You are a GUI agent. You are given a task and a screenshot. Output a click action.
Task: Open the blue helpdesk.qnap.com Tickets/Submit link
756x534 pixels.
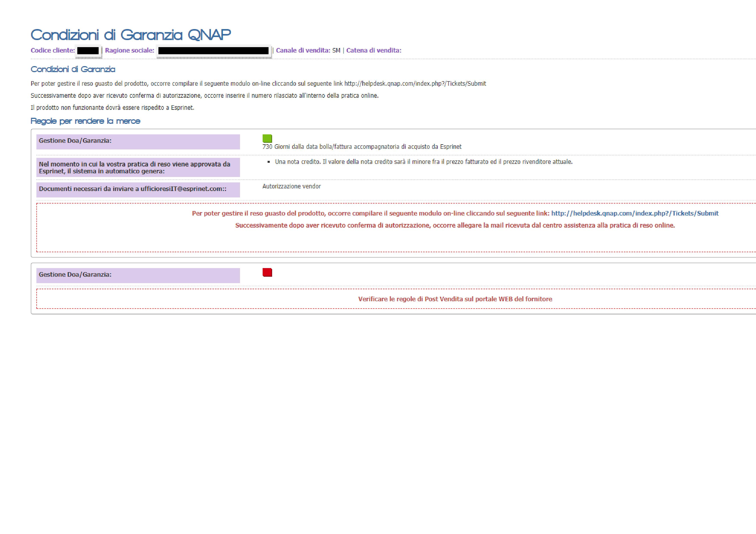634,213
